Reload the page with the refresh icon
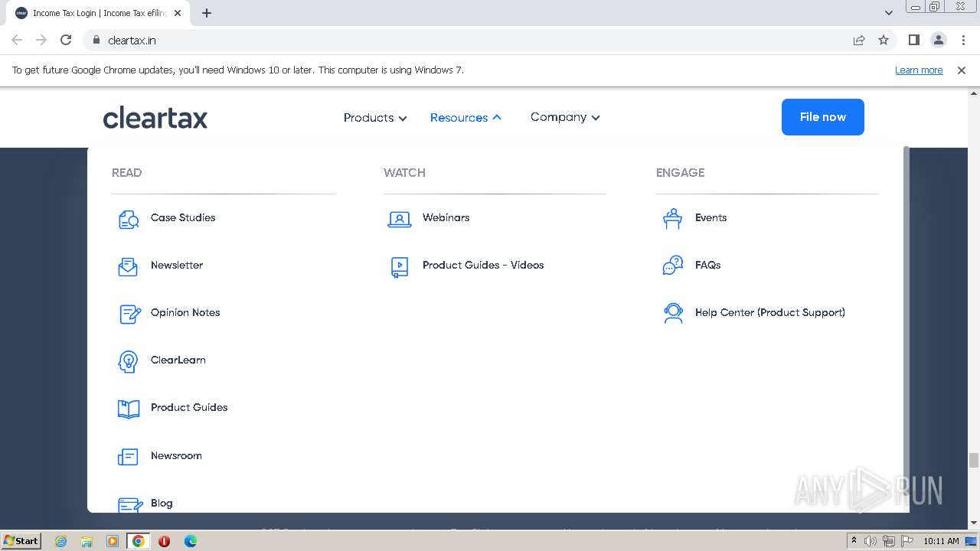 pyautogui.click(x=66, y=40)
